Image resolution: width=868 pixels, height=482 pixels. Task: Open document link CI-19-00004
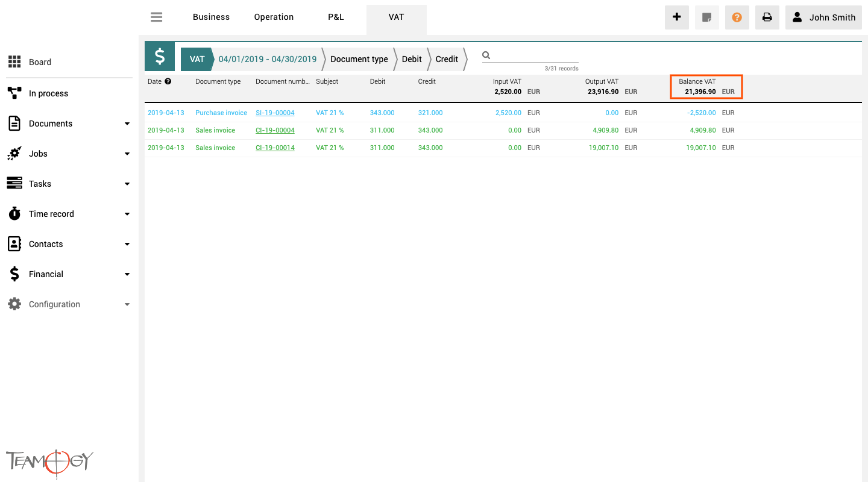(x=275, y=130)
